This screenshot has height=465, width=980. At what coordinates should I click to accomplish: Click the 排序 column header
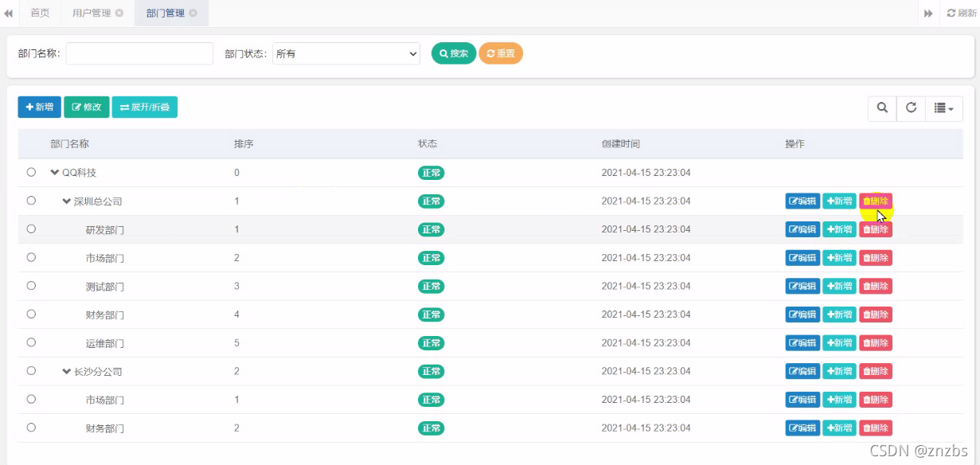pyautogui.click(x=244, y=144)
